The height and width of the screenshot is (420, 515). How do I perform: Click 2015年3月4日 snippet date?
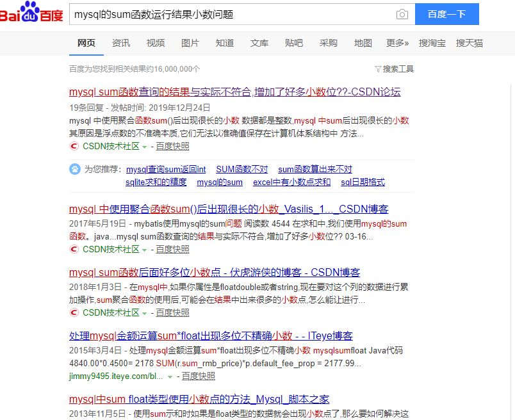pyautogui.click(x=95, y=350)
